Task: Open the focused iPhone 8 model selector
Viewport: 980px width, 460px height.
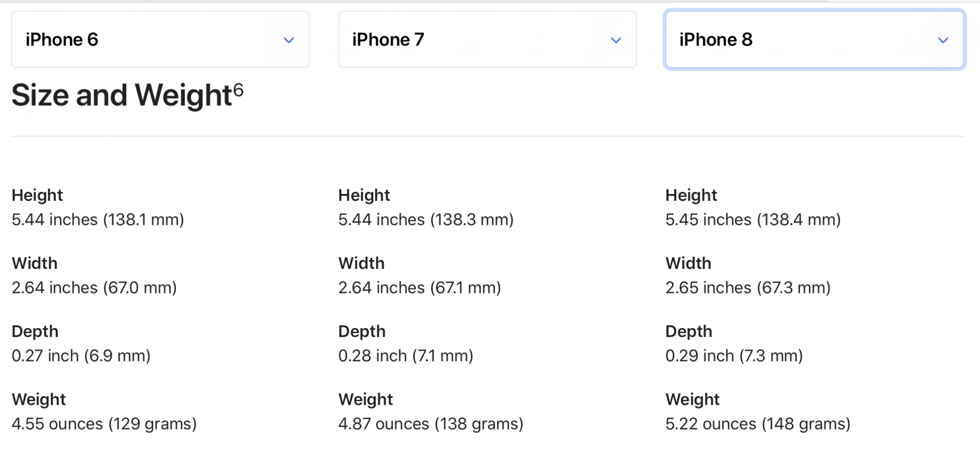Action: pyautogui.click(x=814, y=40)
